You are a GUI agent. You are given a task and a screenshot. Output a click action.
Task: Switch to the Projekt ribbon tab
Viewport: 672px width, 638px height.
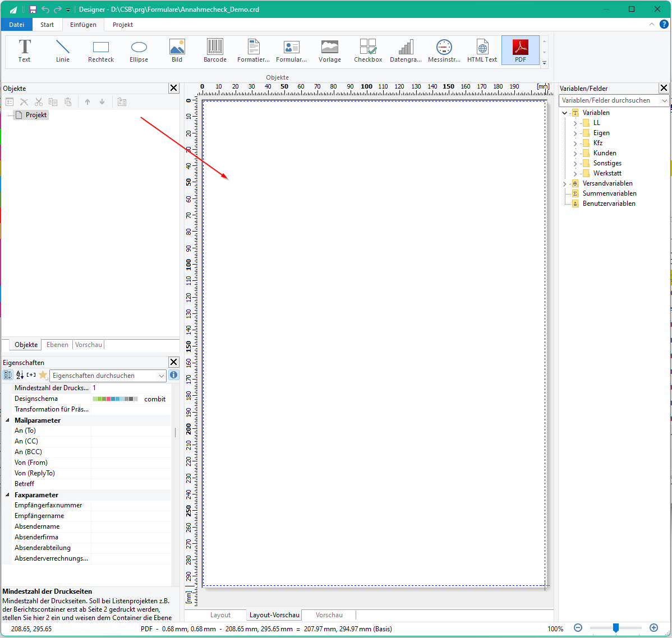pos(123,25)
